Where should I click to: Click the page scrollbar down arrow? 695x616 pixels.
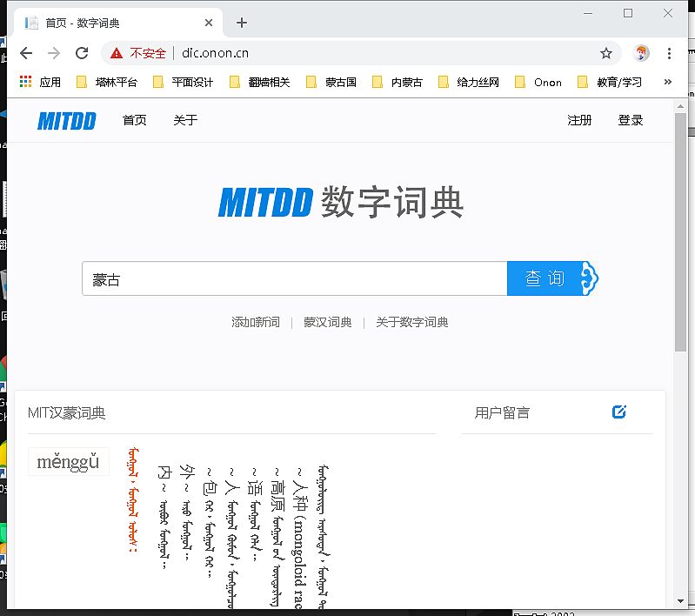(x=680, y=601)
